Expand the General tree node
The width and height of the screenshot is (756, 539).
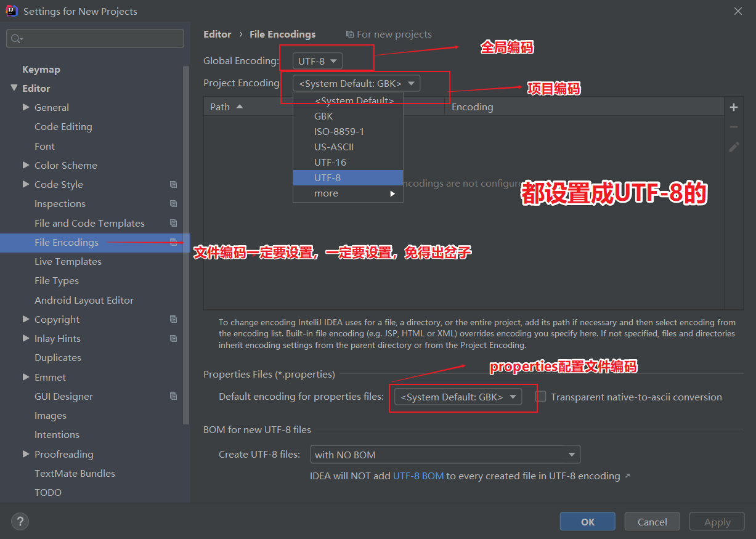[26, 107]
